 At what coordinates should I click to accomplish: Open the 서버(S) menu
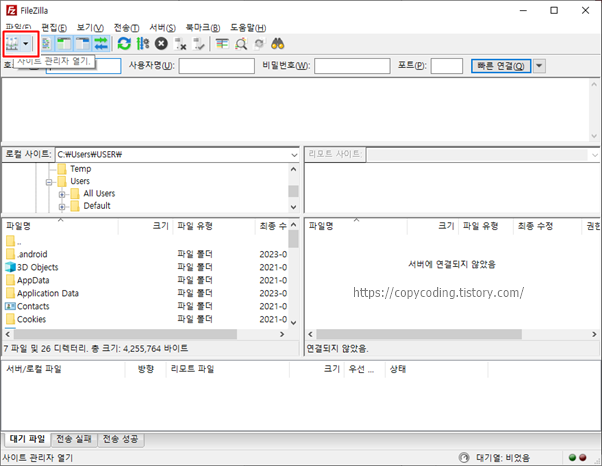pyautogui.click(x=162, y=28)
